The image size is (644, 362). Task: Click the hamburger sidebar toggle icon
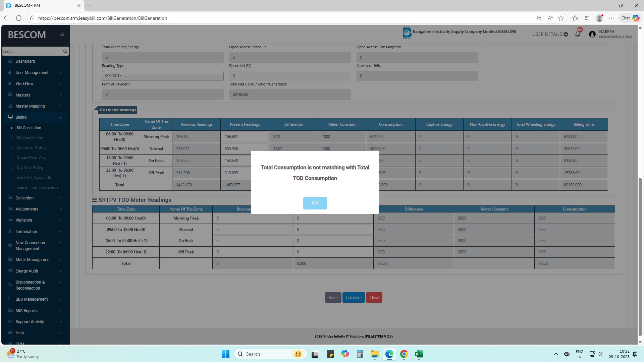pyautogui.click(x=62, y=34)
